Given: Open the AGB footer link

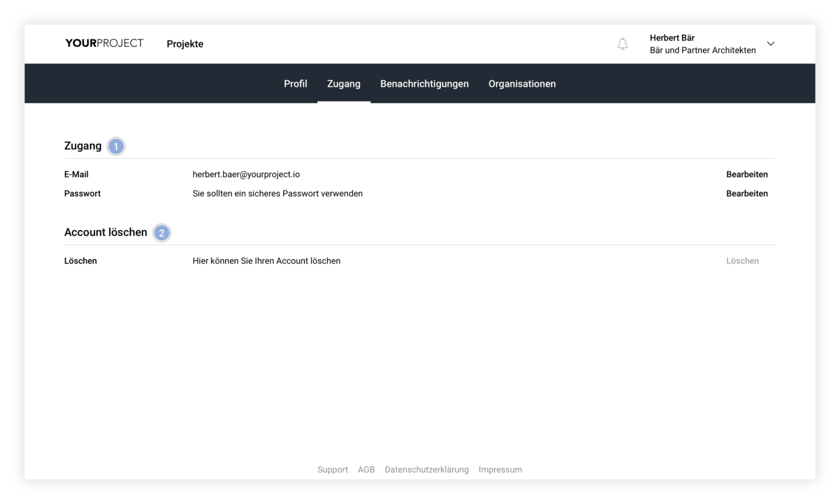Looking at the screenshot, I should point(366,469).
